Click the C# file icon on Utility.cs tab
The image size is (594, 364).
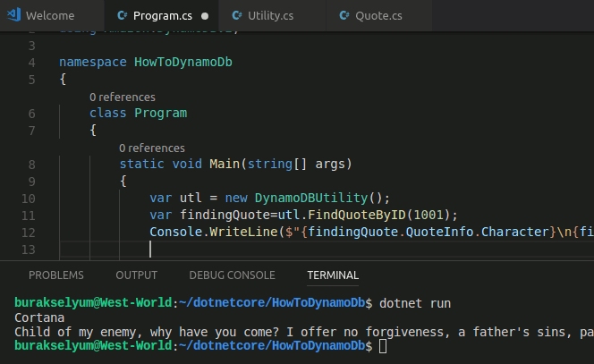coord(237,15)
